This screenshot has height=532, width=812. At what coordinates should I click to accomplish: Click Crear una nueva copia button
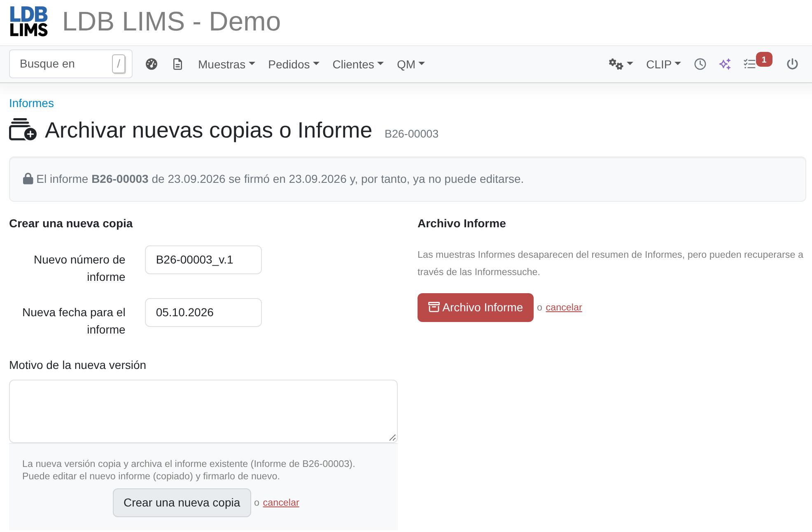pyautogui.click(x=182, y=503)
